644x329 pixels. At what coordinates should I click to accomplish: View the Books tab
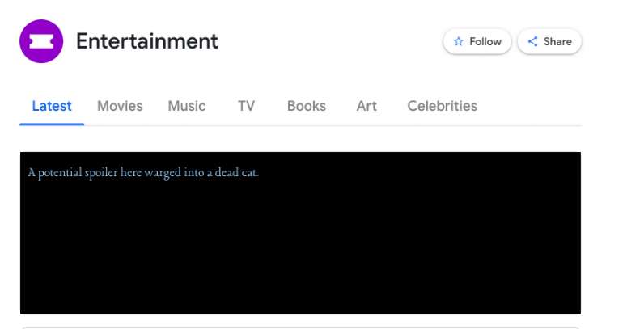point(307,106)
